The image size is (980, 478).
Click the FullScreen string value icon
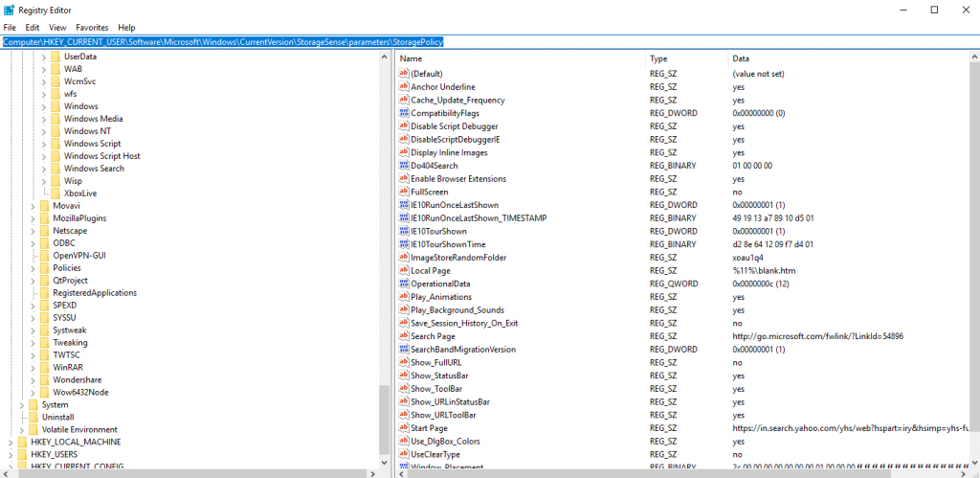(404, 193)
